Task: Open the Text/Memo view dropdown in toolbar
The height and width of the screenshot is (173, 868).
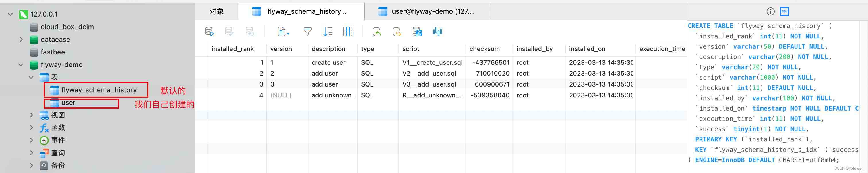Action: 283,32
